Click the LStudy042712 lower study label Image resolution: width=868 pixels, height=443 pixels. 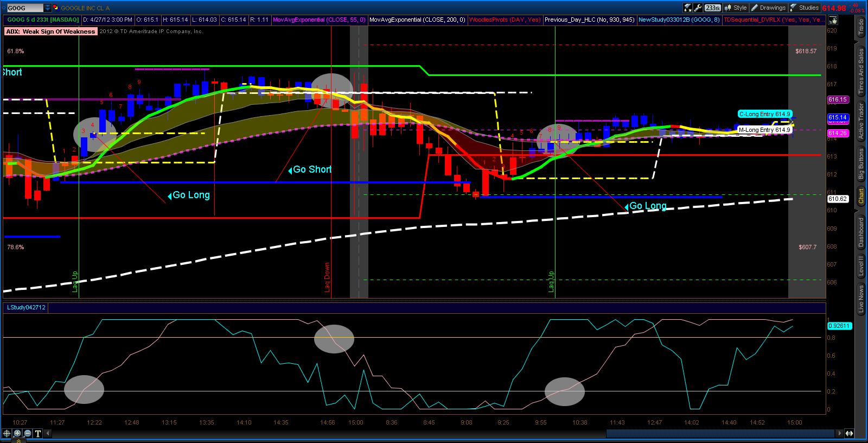26,307
